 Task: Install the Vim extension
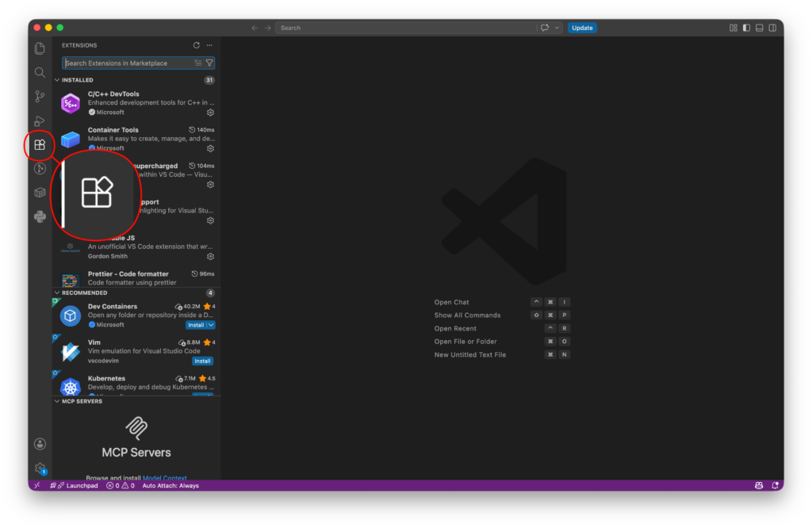[202, 361]
